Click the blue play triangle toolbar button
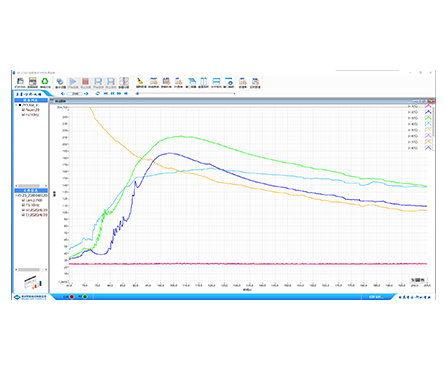The height and width of the screenshot is (369, 446). 73,82
